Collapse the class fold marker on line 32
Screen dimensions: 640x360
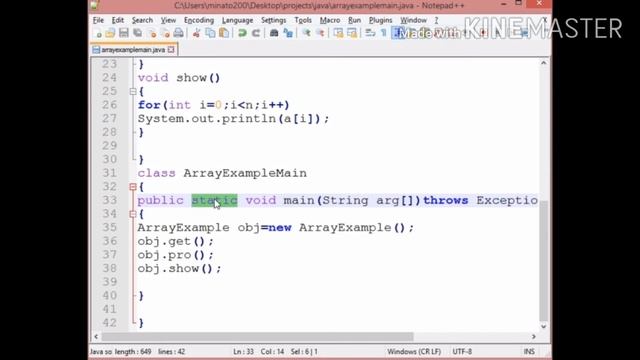pos(133,187)
